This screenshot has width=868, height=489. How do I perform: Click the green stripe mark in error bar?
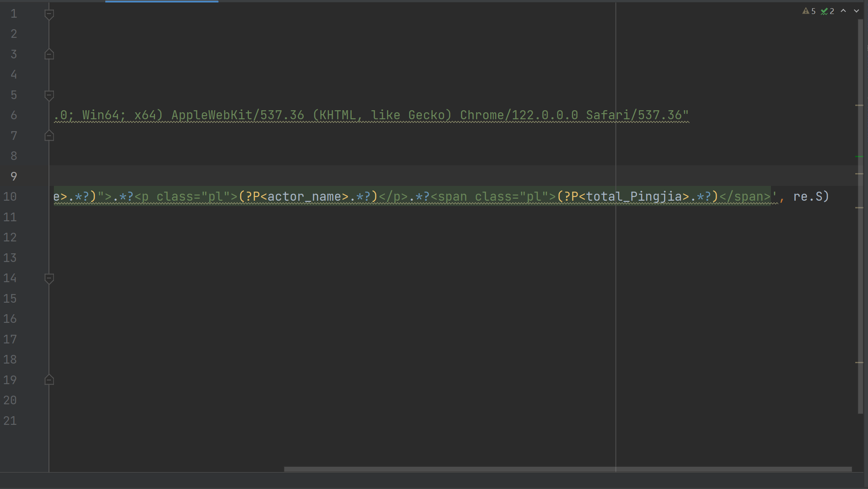pyautogui.click(x=859, y=157)
